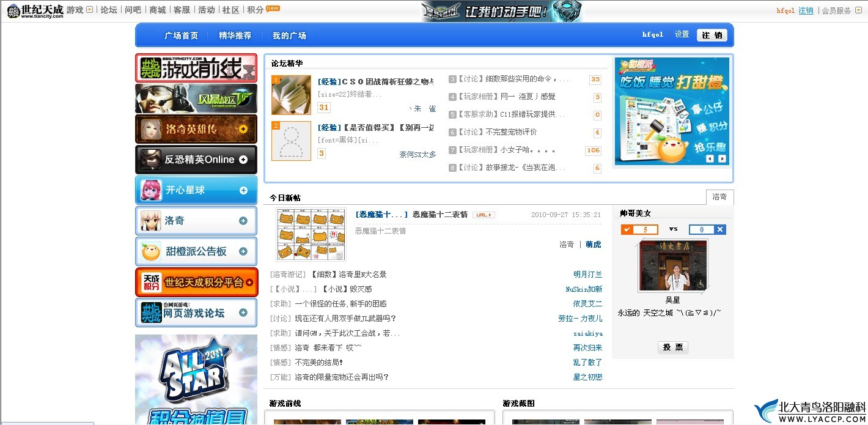Screen dimensions: 868x425
Task: Open 问吧 in top navigation
Action: coord(133,10)
